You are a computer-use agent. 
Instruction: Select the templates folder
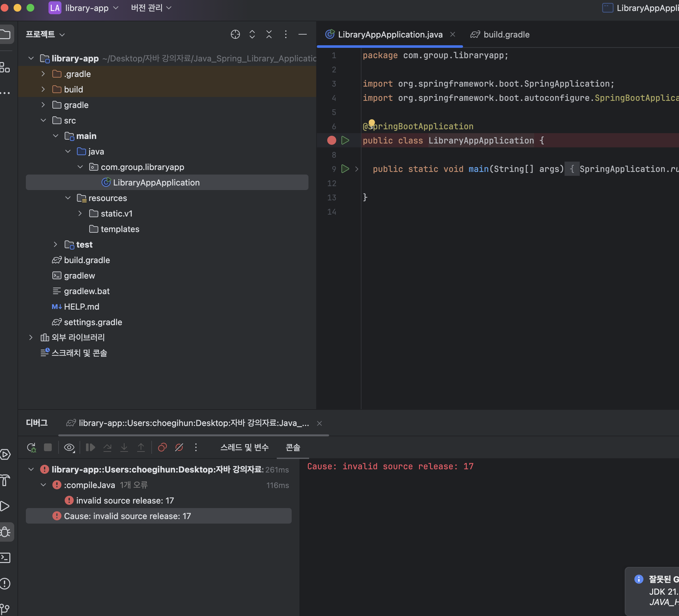point(114,229)
